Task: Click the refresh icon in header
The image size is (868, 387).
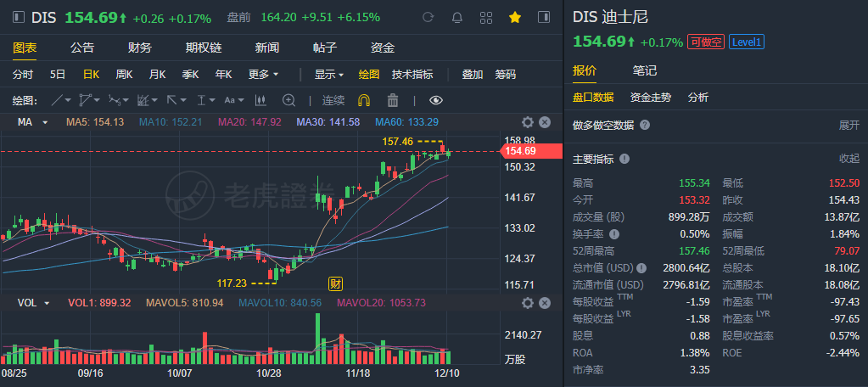Action: [428, 17]
